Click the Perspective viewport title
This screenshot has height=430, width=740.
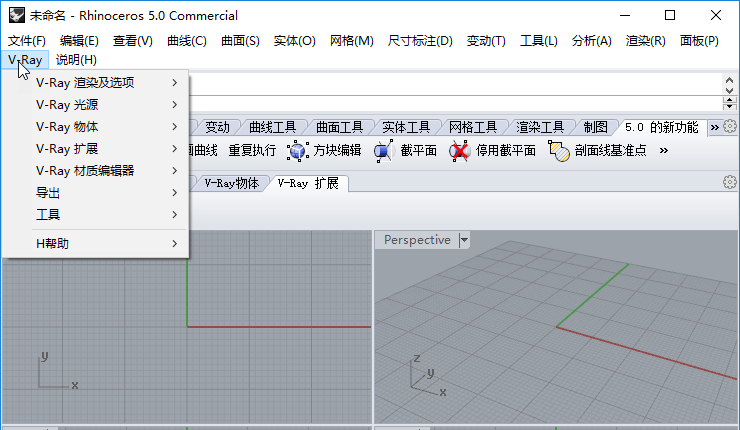click(x=417, y=240)
